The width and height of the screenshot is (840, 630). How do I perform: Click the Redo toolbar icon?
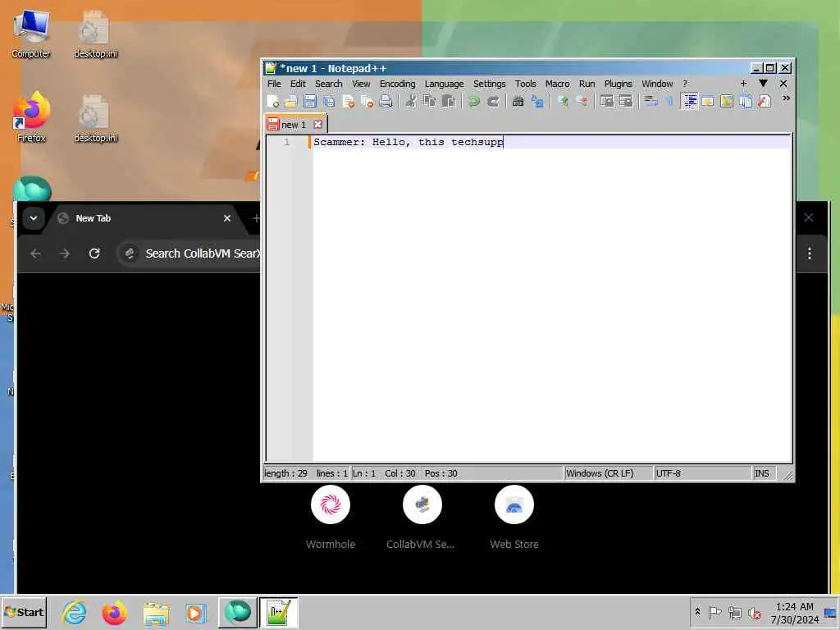(493, 101)
